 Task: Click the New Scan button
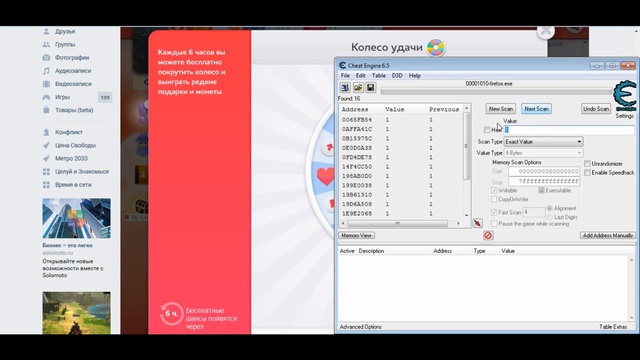pos(501,109)
